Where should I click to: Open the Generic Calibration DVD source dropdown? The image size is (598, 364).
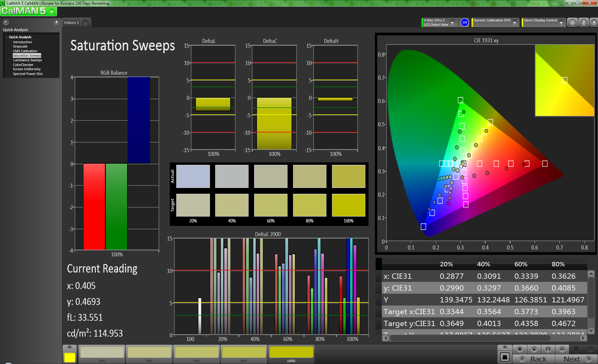coord(515,23)
